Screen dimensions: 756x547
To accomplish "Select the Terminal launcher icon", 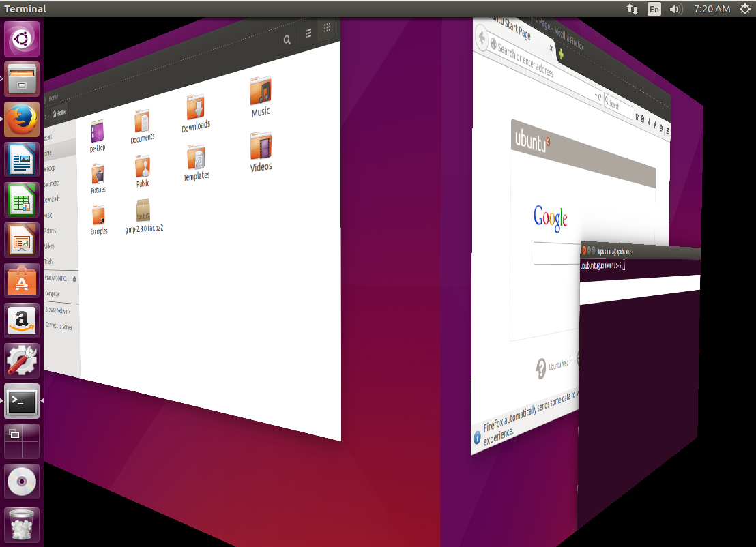I will click(x=22, y=401).
